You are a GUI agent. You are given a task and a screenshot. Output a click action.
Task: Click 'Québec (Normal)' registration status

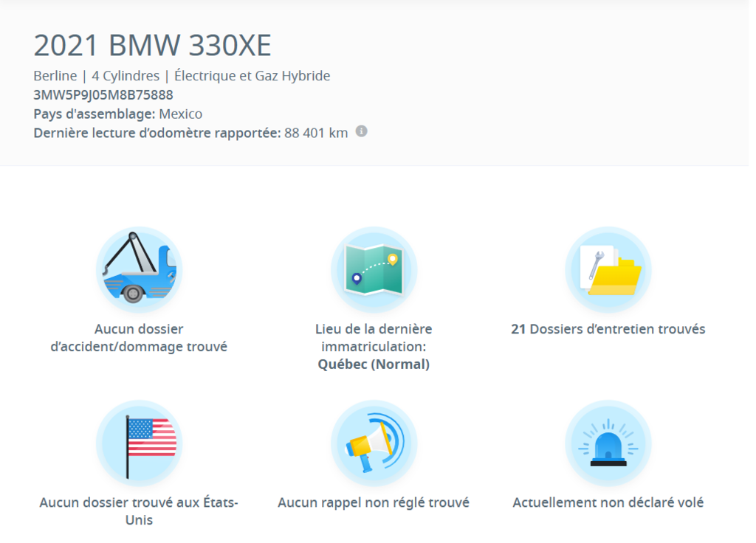(x=374, y=364)
